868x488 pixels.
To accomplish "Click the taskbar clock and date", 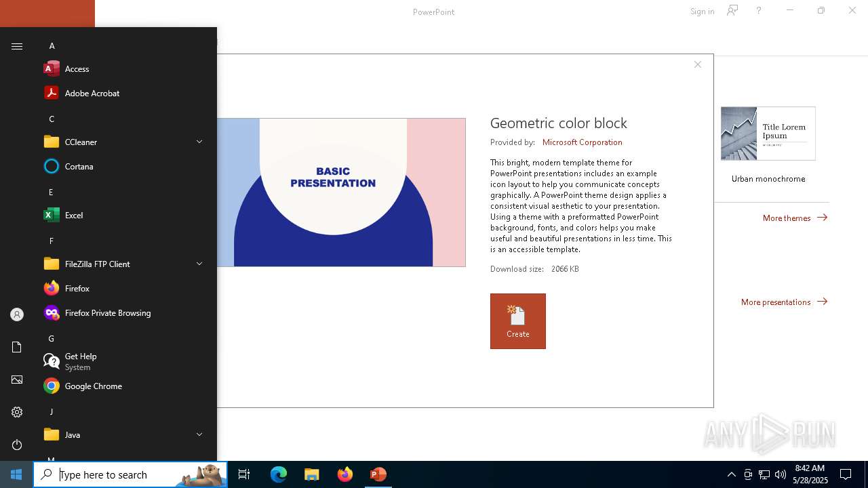I will tap(811, 474).
